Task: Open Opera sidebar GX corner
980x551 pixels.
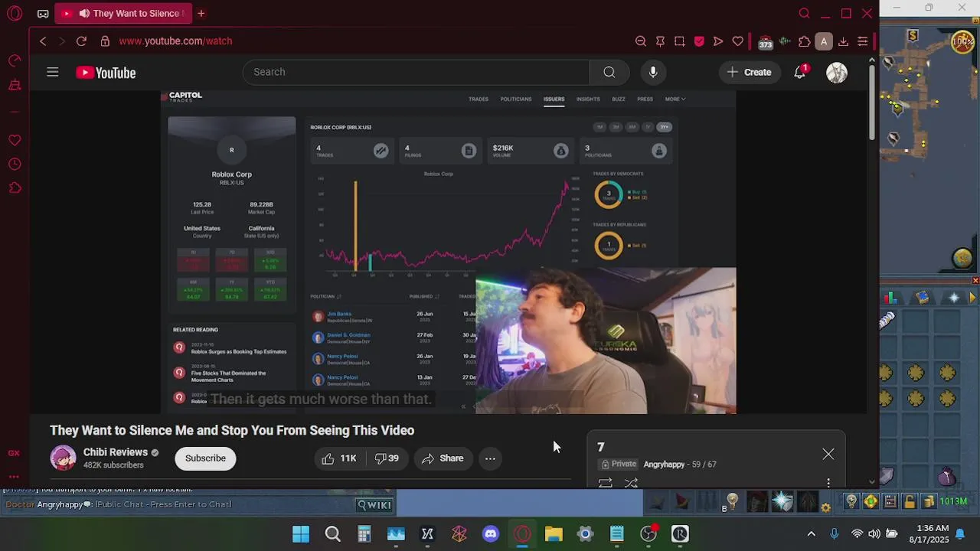Action: coord(14,453)
